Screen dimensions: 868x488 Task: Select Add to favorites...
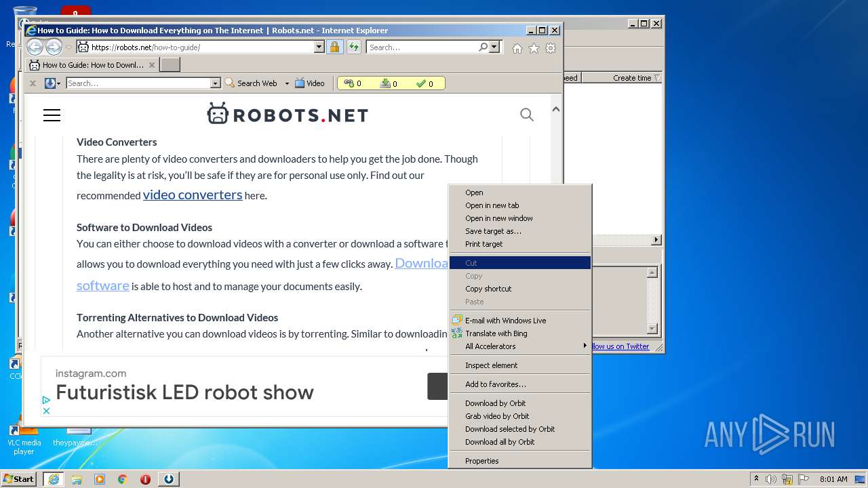(520, 384)
